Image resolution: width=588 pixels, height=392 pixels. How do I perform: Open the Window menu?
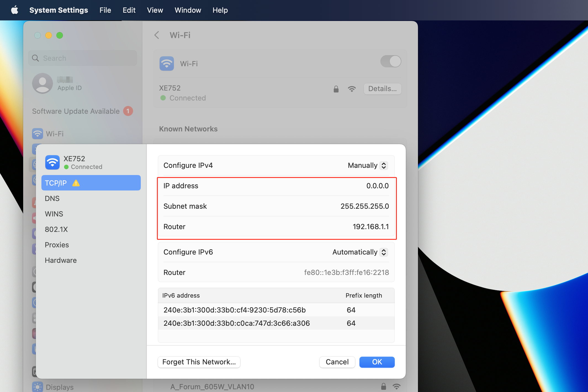click(188, 10)
